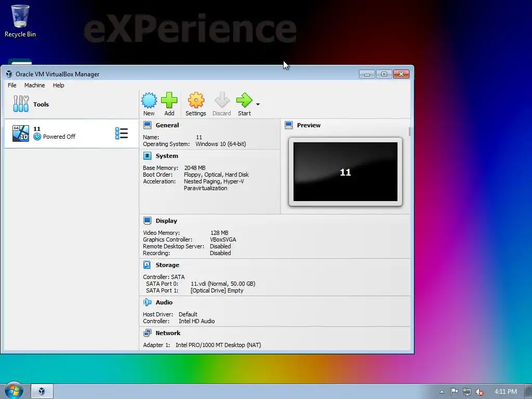The image size is (532, 399).
Task: Select the Tools icon in sidebar
Action: click(21, 104)
